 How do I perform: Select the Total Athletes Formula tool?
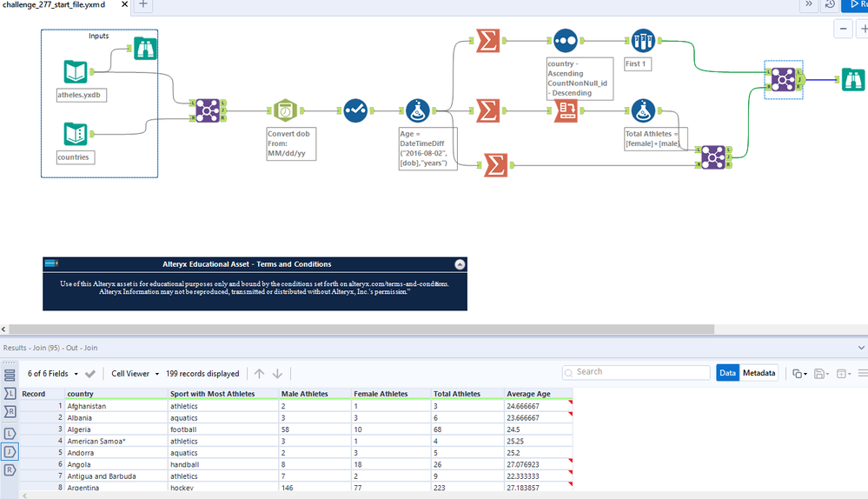point(643,110)
